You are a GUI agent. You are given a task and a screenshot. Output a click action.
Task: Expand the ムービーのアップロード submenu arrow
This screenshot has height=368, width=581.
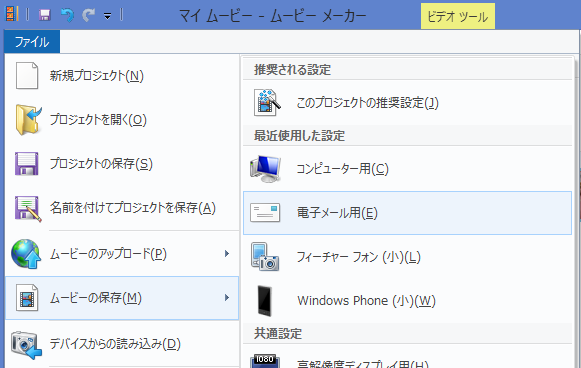227,253
